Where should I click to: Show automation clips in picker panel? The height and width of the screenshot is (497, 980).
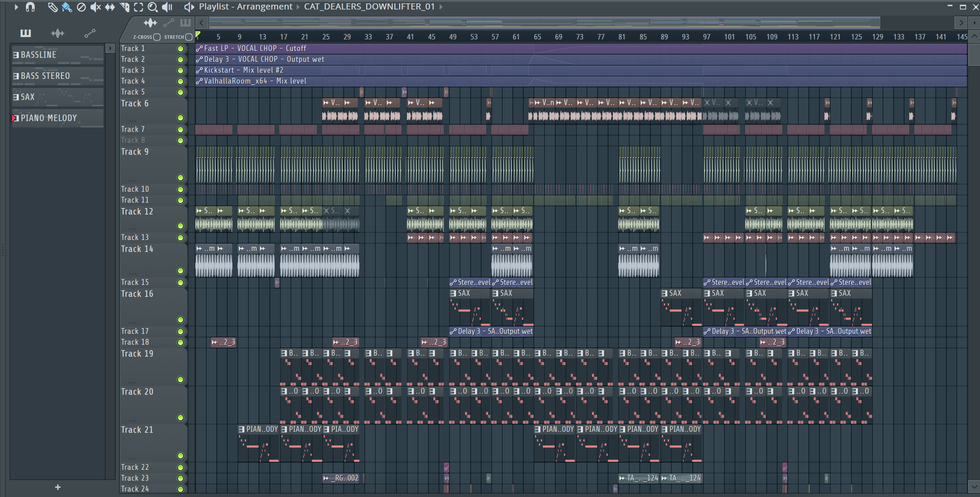(x=90, y=33)
